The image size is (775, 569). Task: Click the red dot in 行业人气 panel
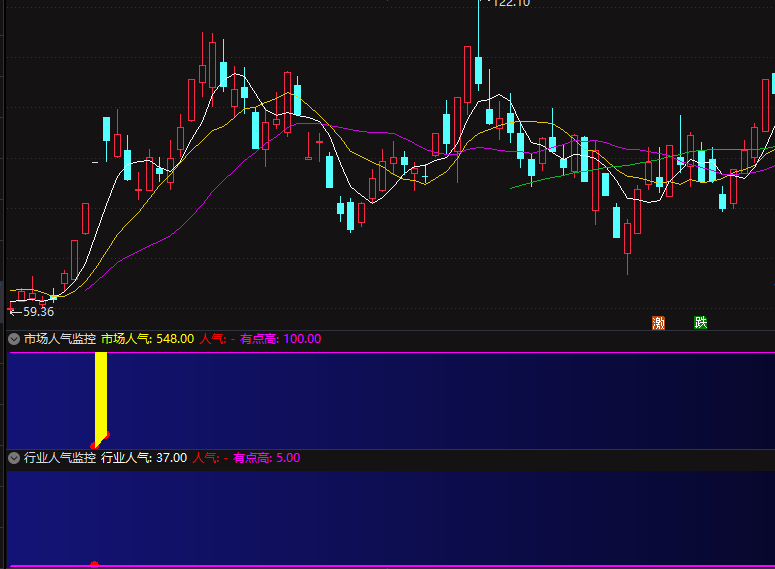coord(94,565)
